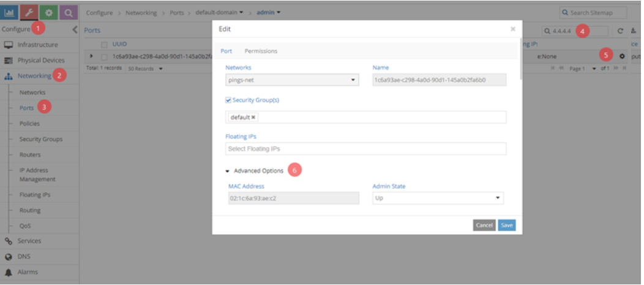Focus the Search Sitemap field
Viewport: 644px width, 285px height.
click(x=593, y=13)
